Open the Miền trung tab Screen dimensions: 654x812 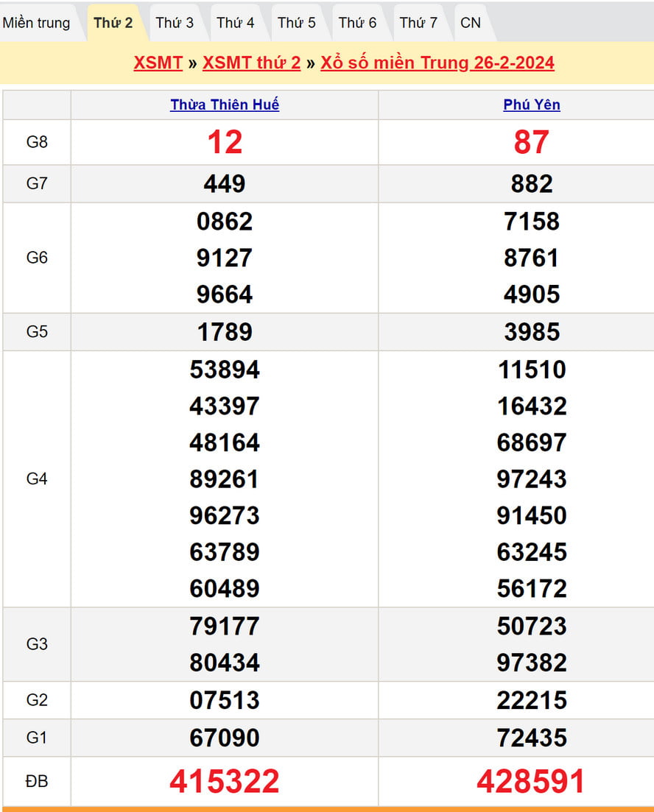coord(37,23)
